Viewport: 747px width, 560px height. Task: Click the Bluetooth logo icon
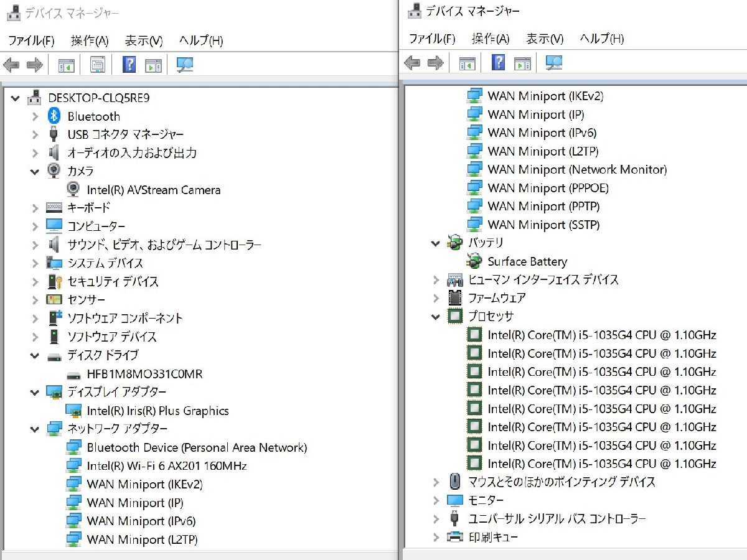point(54,116)
